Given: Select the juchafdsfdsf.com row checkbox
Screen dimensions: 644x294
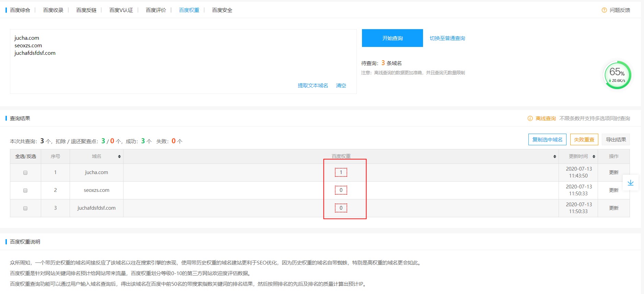Looking at the screenshot, I should pos(25,208).
